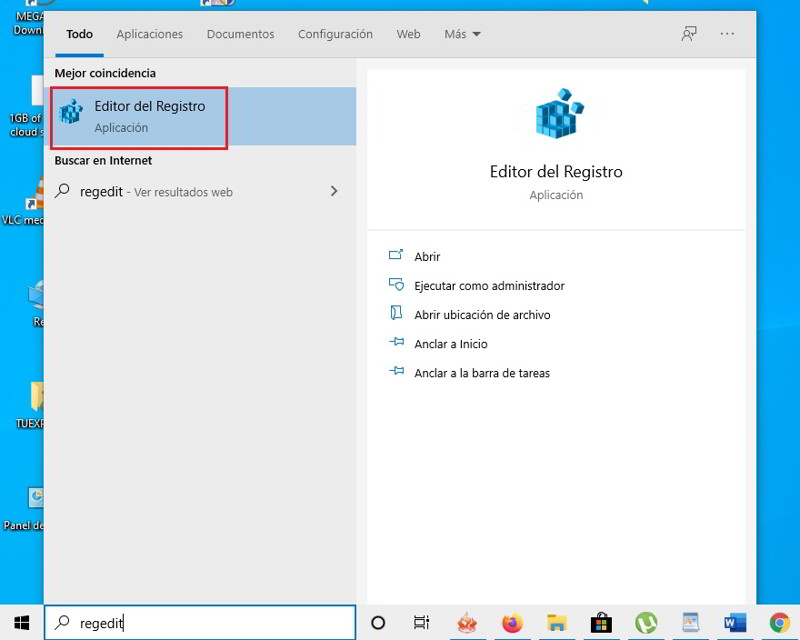The height and width of the screenshot is (640, 800).
Task: Click the Task View taskbar button
Action: point(422,623)
